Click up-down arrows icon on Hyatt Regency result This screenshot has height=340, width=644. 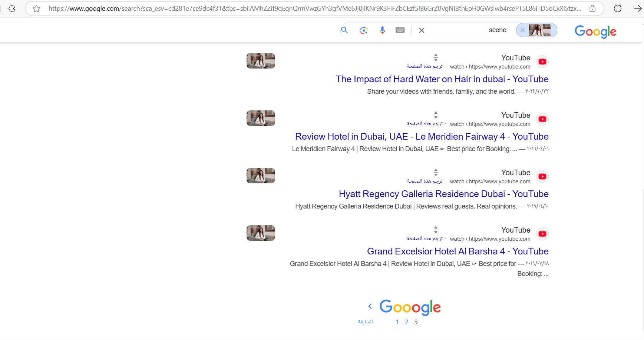[436, 172]
